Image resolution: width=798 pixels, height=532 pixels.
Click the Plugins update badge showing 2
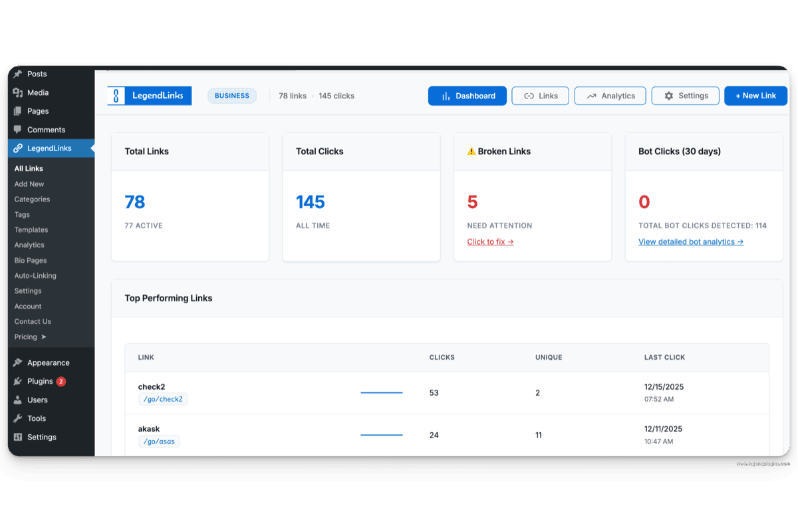61,381
